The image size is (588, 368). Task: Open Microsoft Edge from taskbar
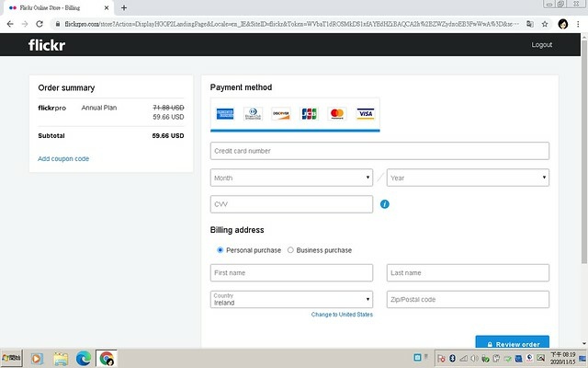[84, 359]
